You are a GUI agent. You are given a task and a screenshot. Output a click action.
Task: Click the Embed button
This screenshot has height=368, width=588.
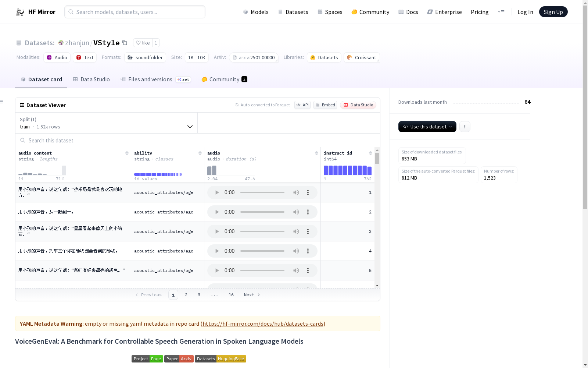coord(325,105)
